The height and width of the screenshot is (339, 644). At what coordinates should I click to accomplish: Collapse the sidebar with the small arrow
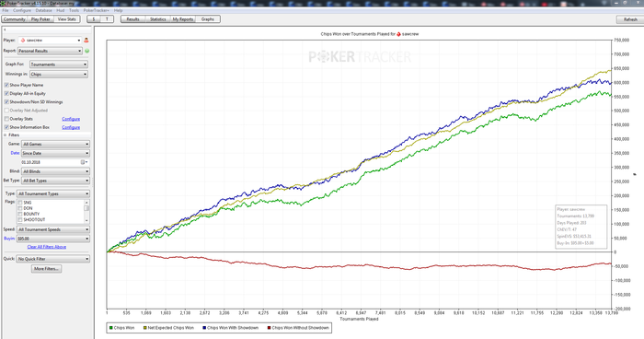click(5, 30)
